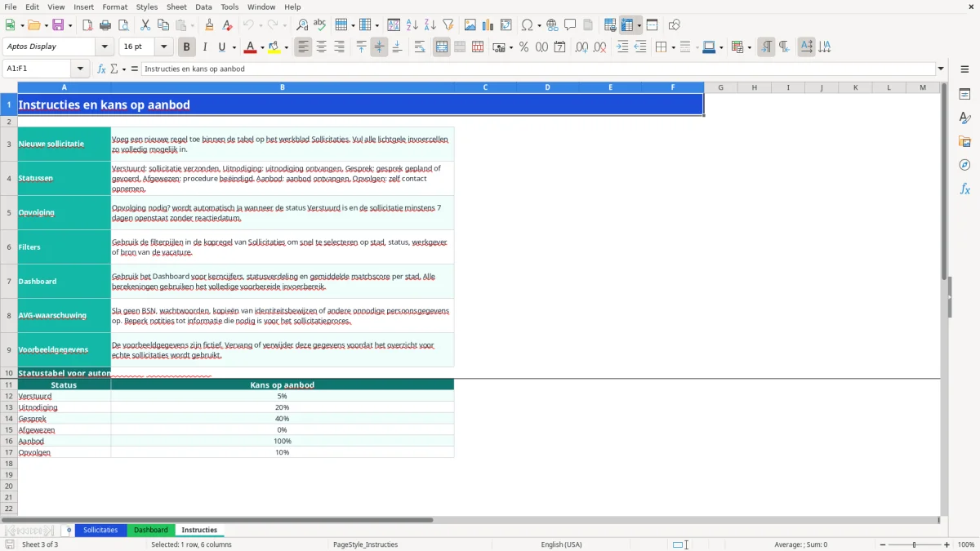Screen dimensions: 980x551
Task: Toggle Align Right
Action: [x=340, y=47]
